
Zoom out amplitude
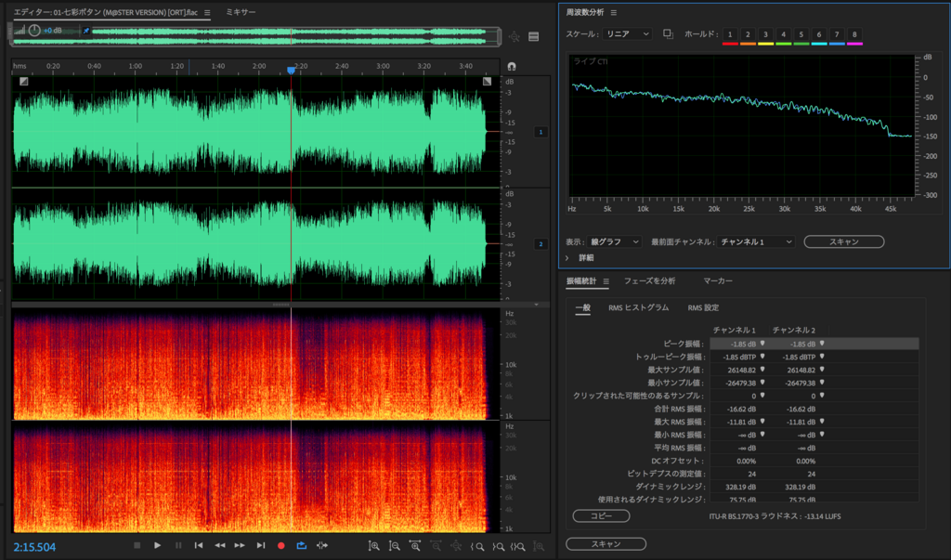click(x=394, y=546)
